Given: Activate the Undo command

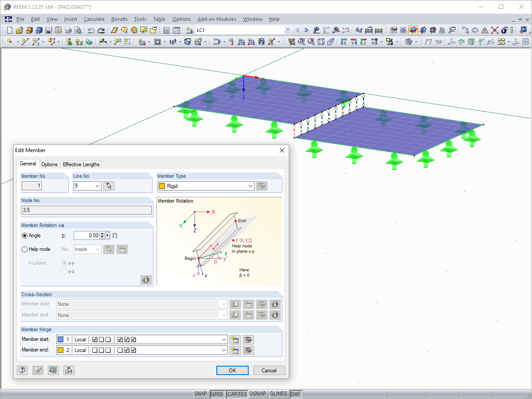Looking at the screenshot, I should 92,30.
